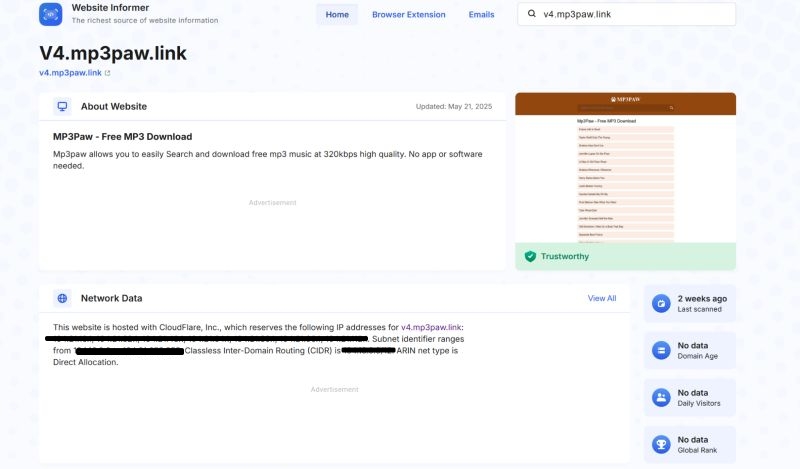Screen dimensions: 800x469
Task: Click the Website Informer logo icon
Action: coord(51,14)
